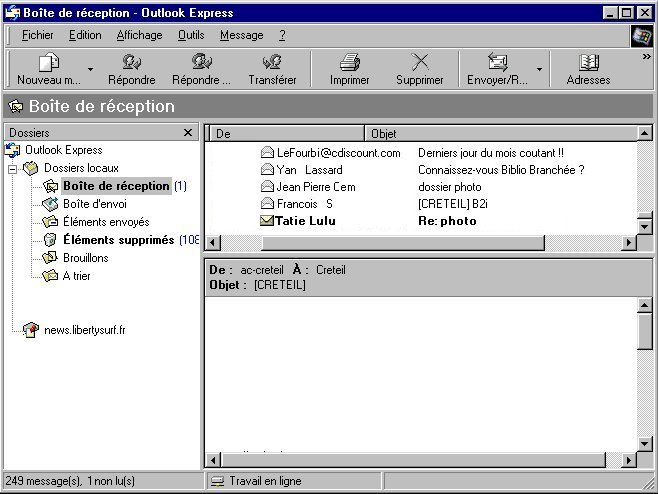Click the message list scroll up arrow
The height and width of the screenshot is (494, 658).
pos(645,133)
